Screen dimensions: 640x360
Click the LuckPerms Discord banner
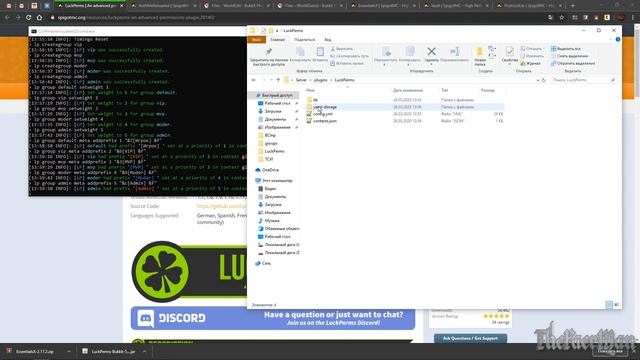(x=273, y=318)
